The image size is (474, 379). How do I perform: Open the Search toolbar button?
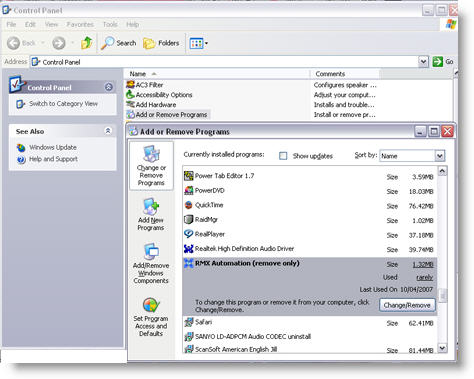pyautogui.click(x=119, y=43)
